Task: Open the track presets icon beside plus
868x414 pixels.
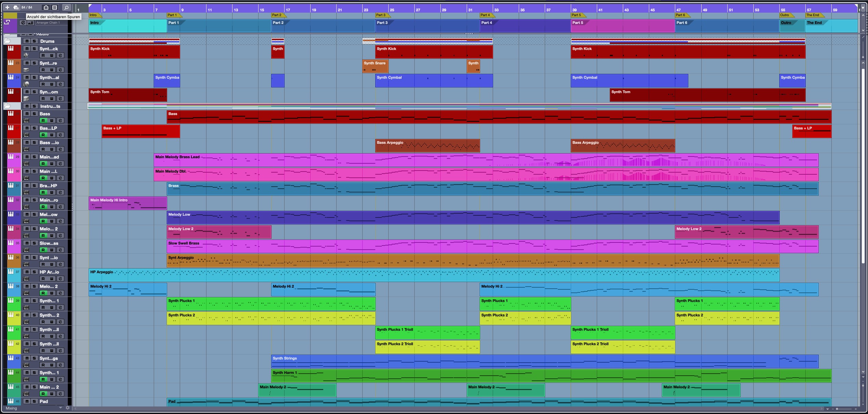Action: click(16, 7)
